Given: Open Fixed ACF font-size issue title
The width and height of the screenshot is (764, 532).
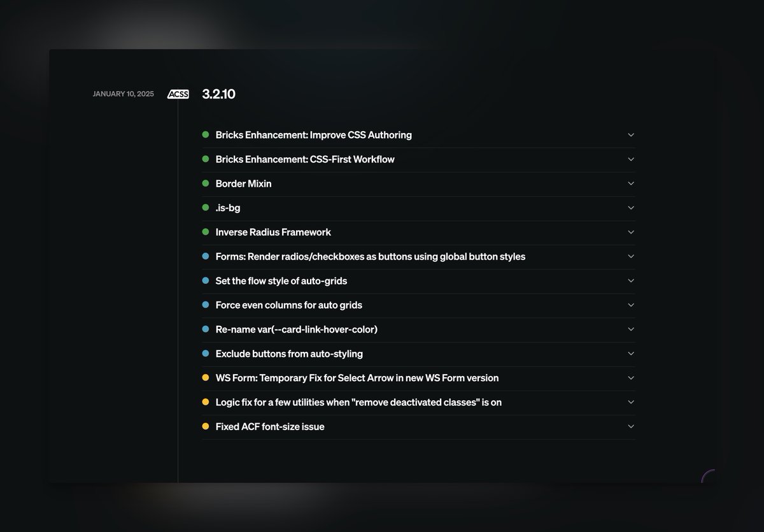Looking at the screenshot, I should (x=270, y=426).
